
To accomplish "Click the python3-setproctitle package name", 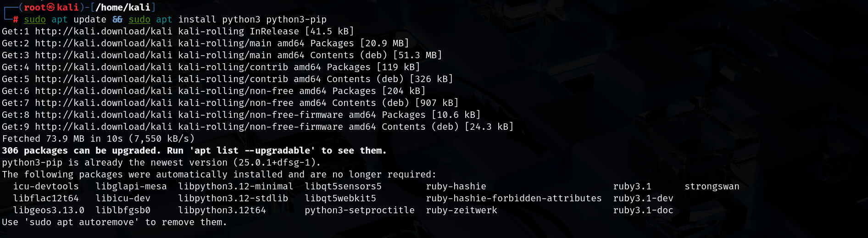I will [x=359, y=210].
